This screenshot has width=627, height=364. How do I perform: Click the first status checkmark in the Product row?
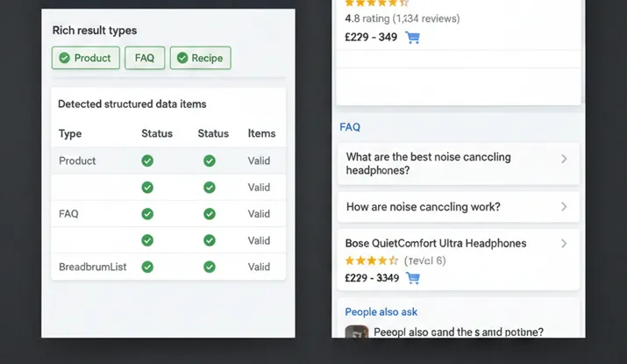[x=147, y=161]
